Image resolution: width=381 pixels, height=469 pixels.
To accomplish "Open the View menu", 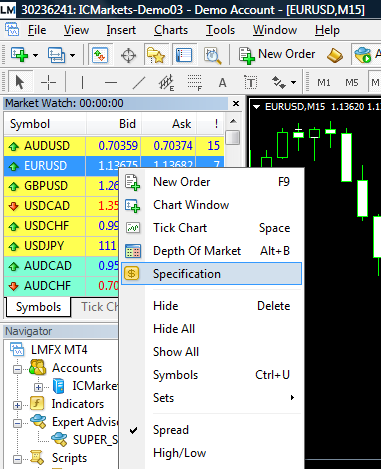I will [76, 30].
